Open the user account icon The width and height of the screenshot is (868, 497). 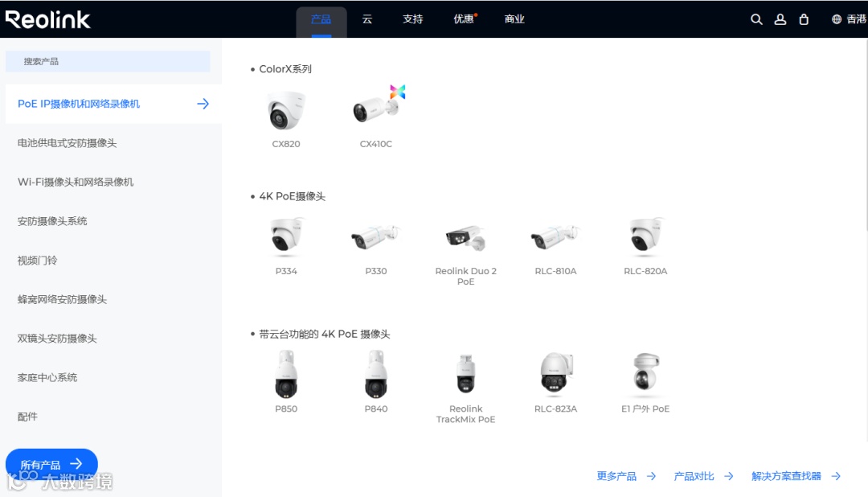coord(780,19)
